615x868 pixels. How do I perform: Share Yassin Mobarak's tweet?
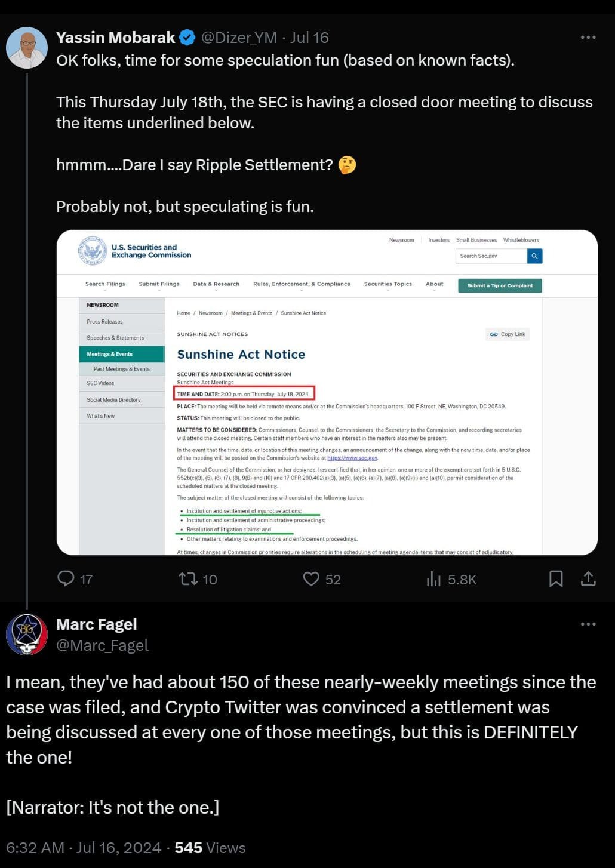pos(588,578)
